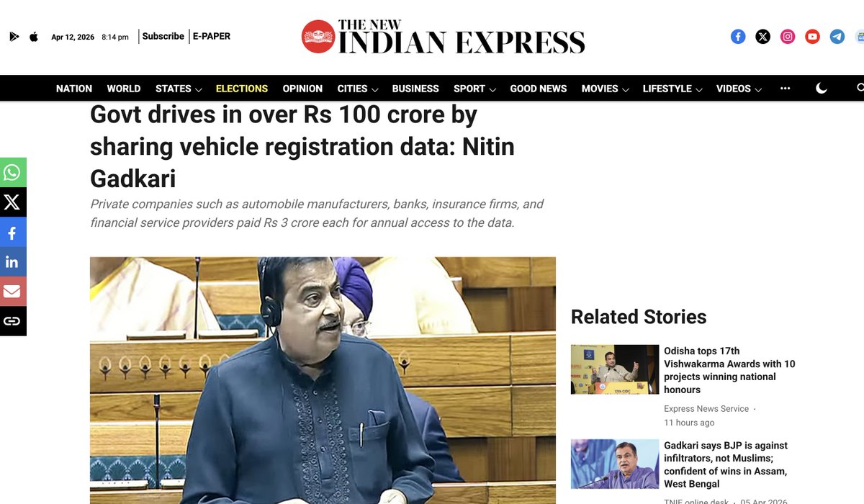Click the article subheading about private companies
864x504 pixels.
317,213
